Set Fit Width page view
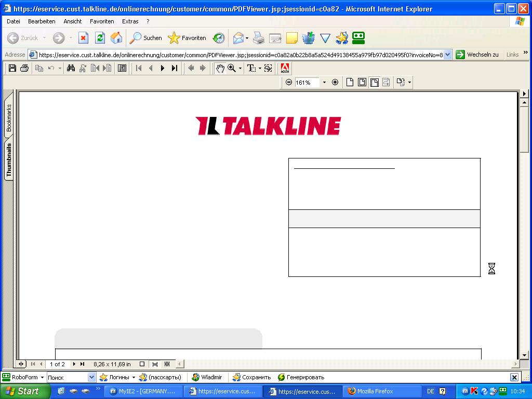This screenshot has height=399, width=532. click(374, 82)
